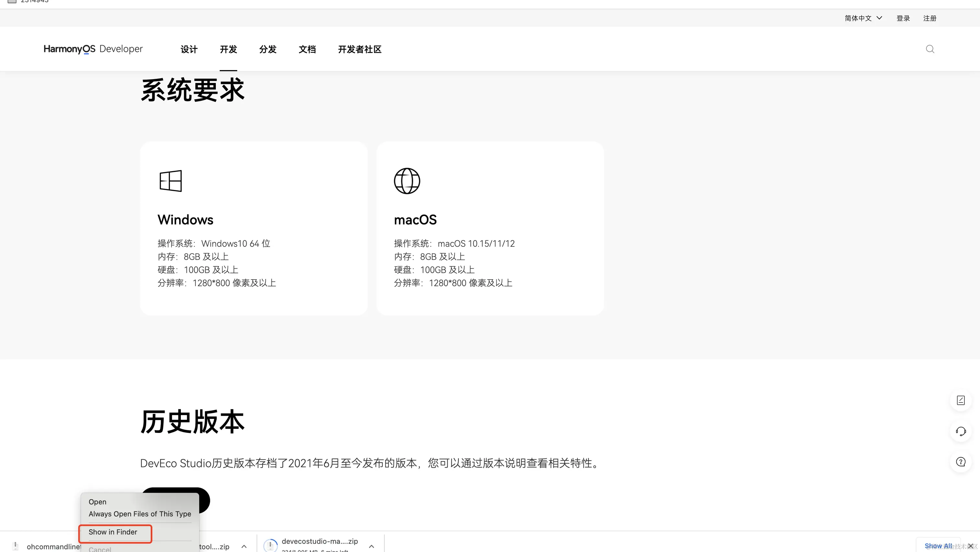
Task: Choose Always Open Files of This Type
Action: [140, 514]
